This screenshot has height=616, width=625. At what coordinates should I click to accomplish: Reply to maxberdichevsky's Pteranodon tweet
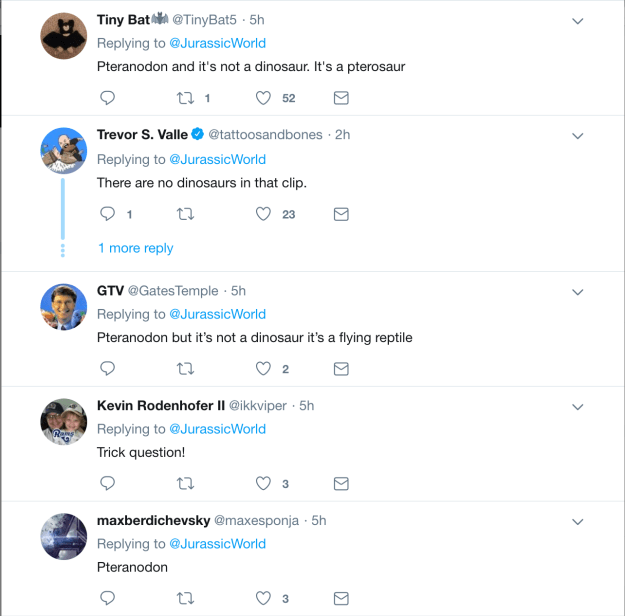[x=108, y=599]
